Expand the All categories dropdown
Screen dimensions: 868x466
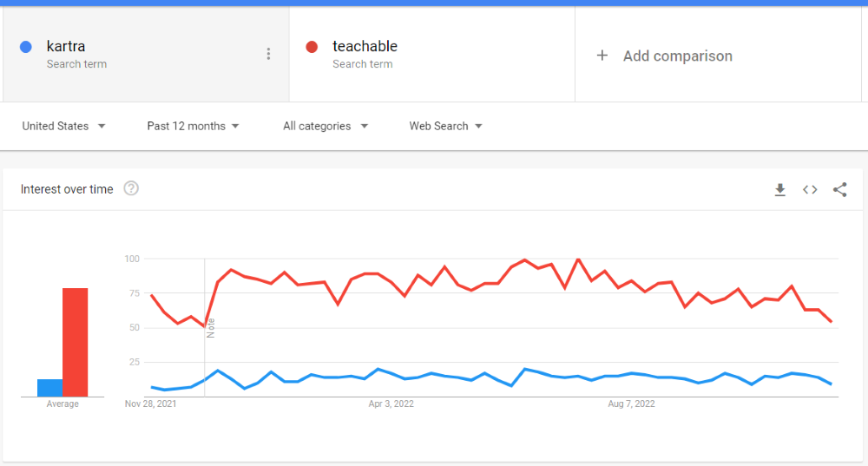[325, 126]
